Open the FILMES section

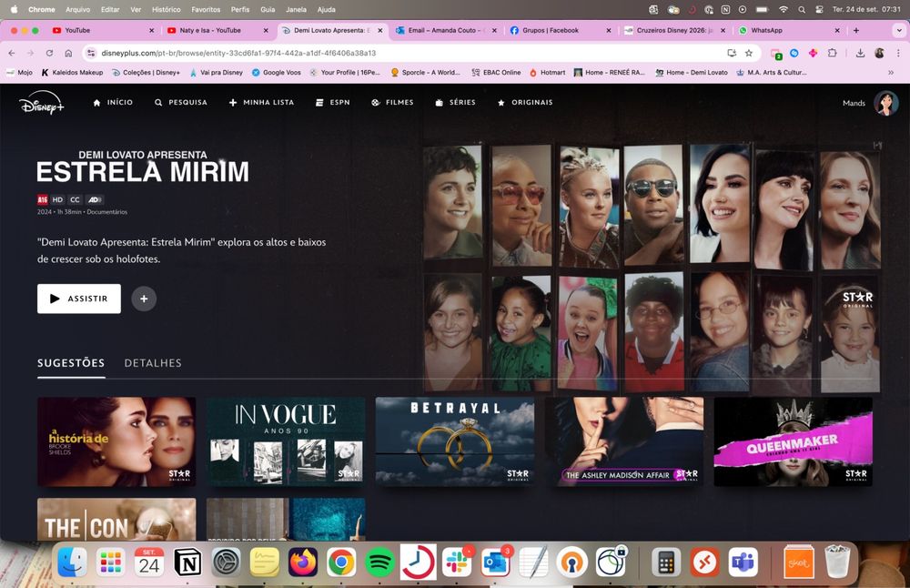click(392, 102)
